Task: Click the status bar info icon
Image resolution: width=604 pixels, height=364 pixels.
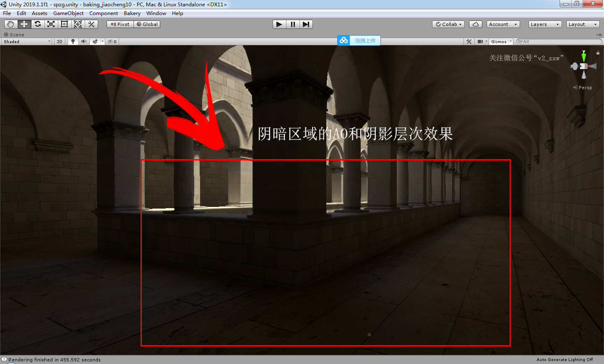Action: (x=4, y=359)
